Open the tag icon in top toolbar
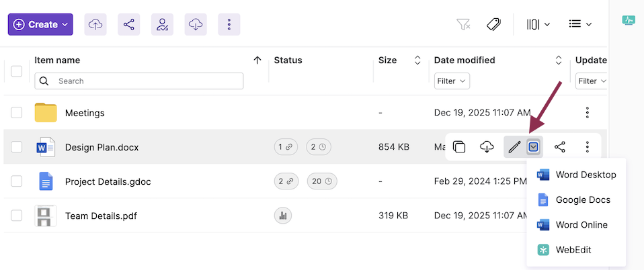Viewport: 644px width, 270px height. [x=493, y=25]
